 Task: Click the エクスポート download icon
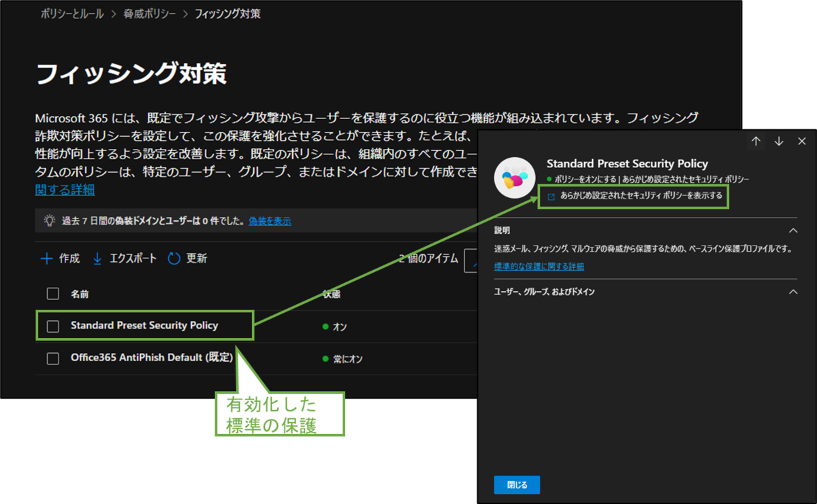(97, 258)
